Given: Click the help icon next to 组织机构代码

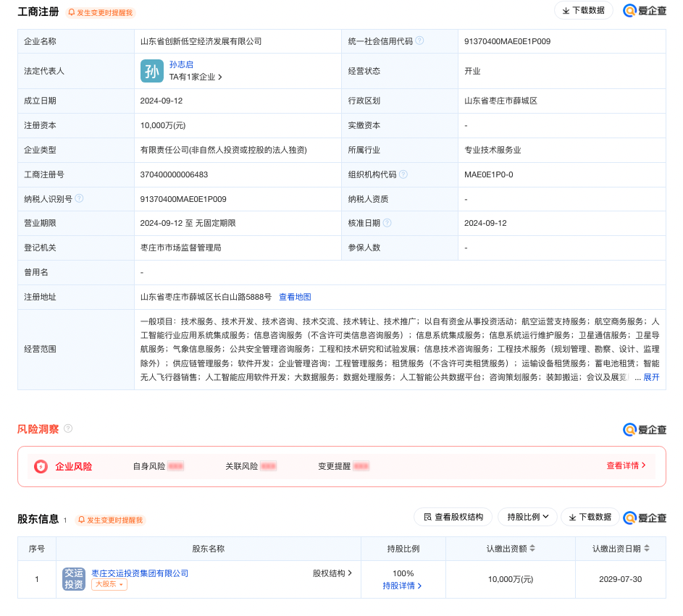Looking at the screenshot, I should tap(403, 174).
